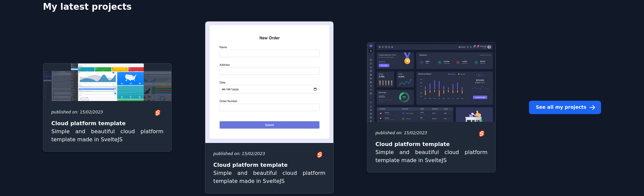Click the first card's 'Cloud platform template' title
The image size is (644, 196).
pos(89,123)
